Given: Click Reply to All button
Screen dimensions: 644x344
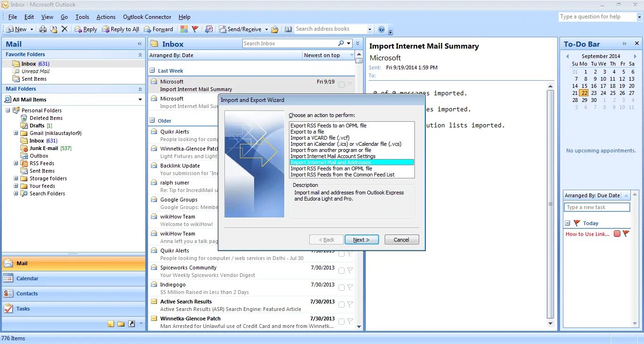Looking at the screenshot, I should coord(121,29).
